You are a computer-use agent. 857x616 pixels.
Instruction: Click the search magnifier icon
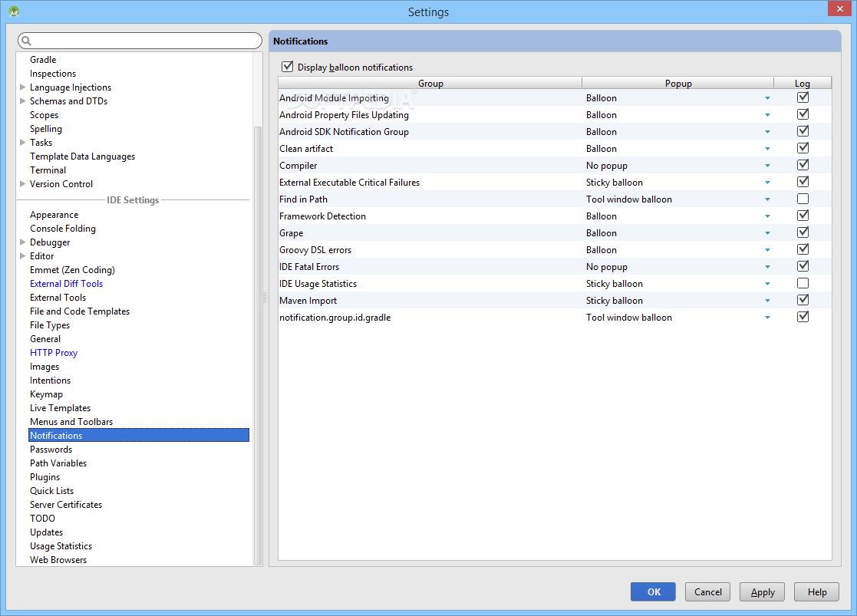[x=26, y=41]
